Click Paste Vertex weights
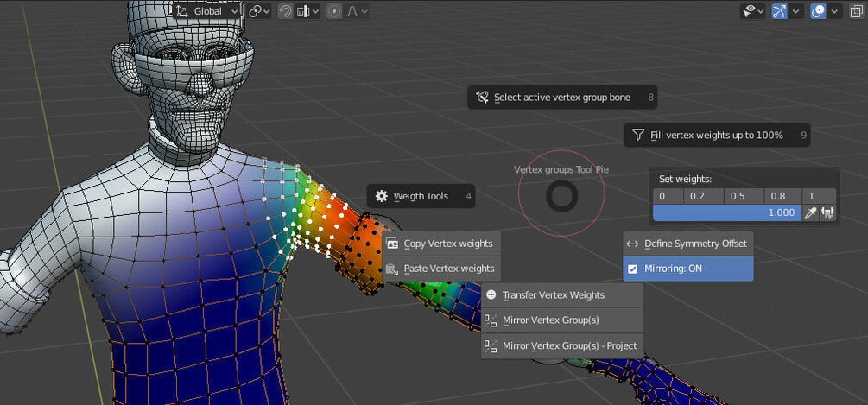 tap(441, 269)
